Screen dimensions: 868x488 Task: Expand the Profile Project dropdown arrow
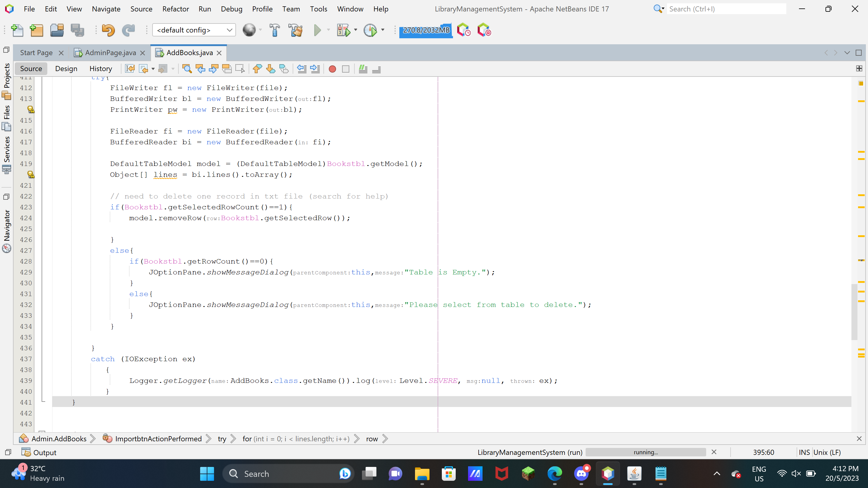click(383, 30)
